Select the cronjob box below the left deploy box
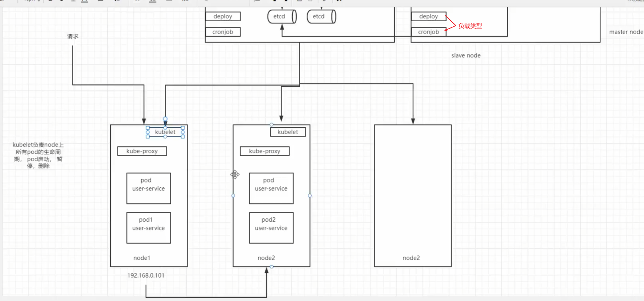 click(x=223, y=32)
